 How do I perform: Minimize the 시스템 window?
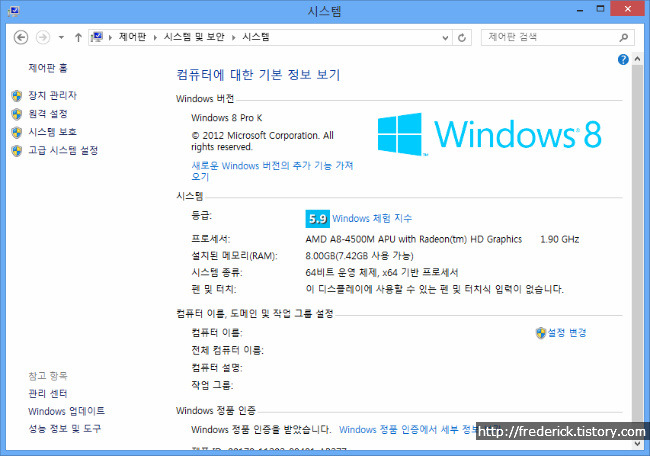coord(580,9)
